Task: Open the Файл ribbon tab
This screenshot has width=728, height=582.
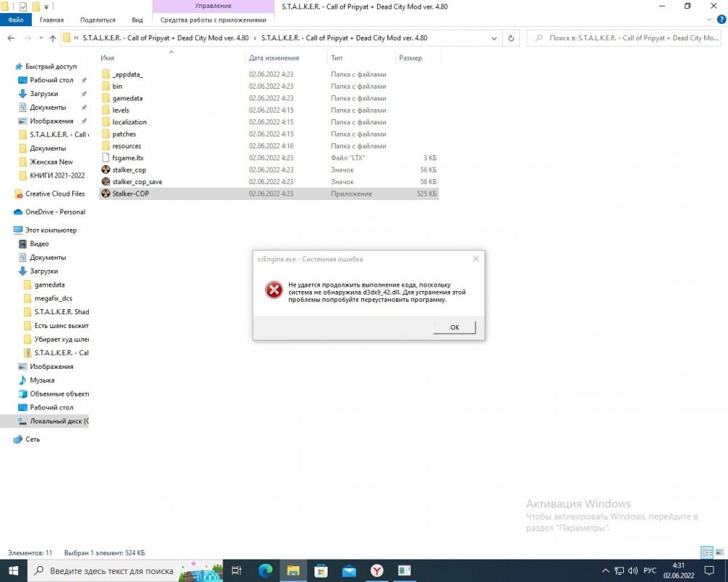Action: pyautogui.click(x=15, y=20)
